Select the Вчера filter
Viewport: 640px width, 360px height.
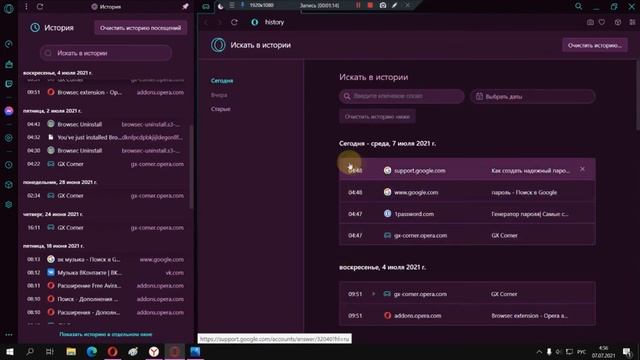click(219, 95)
